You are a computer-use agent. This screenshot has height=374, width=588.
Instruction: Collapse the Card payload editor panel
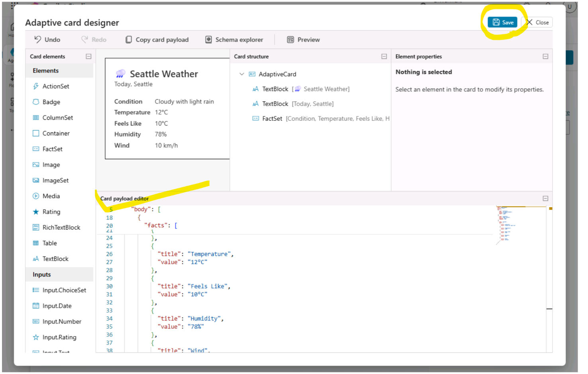[545, 198]
